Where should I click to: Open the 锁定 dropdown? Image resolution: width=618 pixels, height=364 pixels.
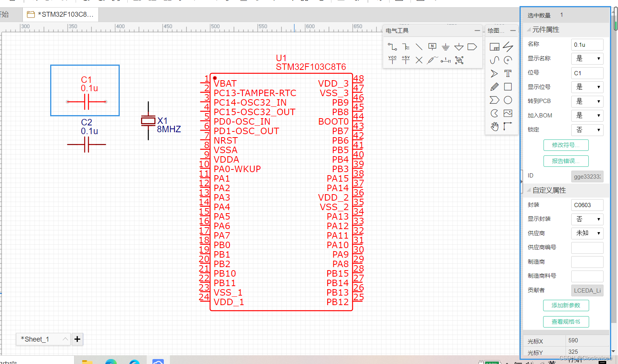tap(587, 130)
